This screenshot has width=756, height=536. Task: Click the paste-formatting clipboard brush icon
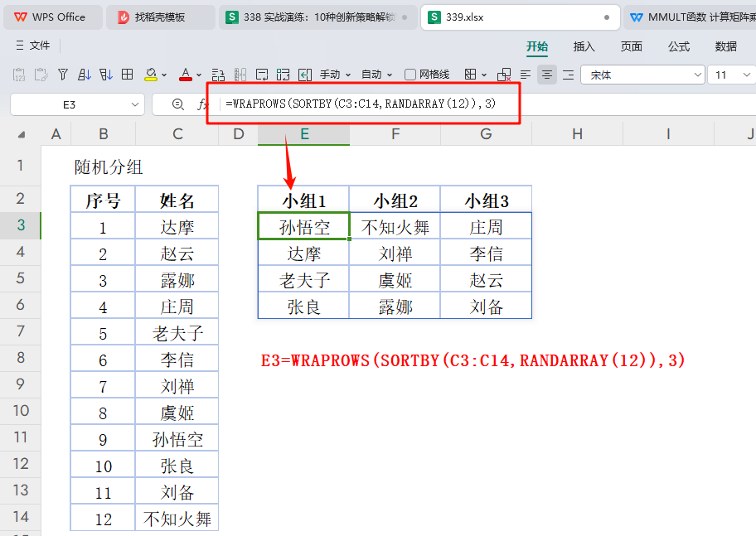(41, 75)
